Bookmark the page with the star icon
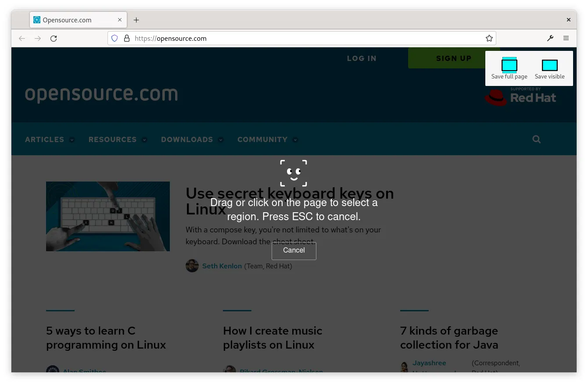The height and width of the screenshot is (385, 588). click(489, 38)
